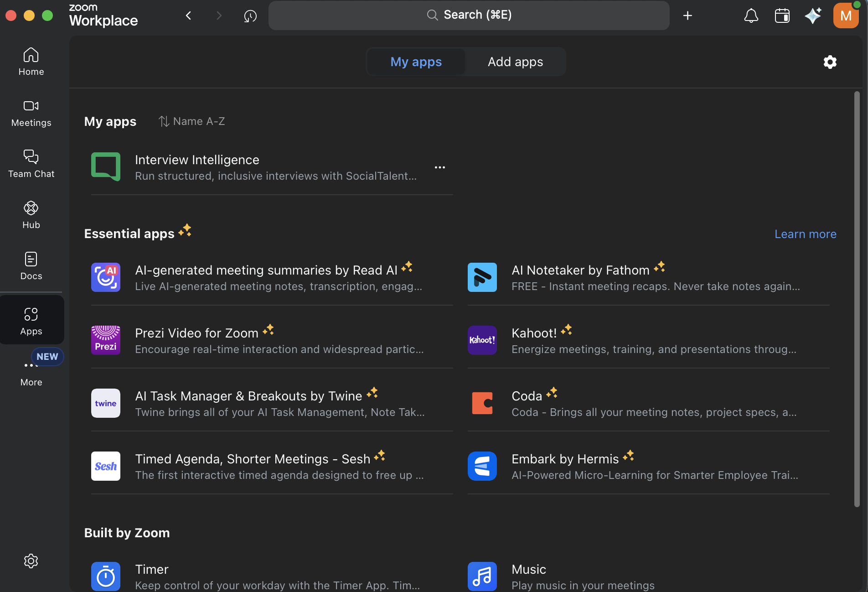
Task: Open the Name A-Z sort selector
Action: 192,121
